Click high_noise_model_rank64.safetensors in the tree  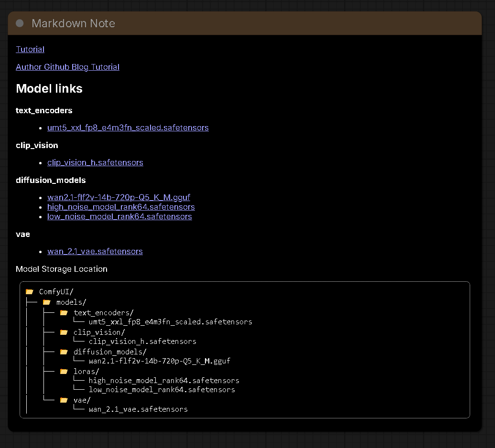164,381
